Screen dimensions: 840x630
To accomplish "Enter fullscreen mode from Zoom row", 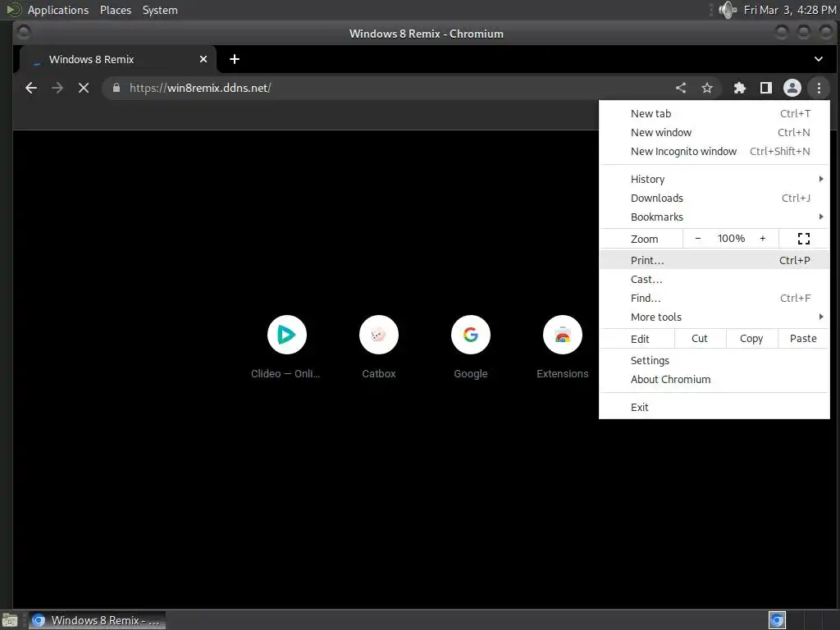I will point(804,239).
